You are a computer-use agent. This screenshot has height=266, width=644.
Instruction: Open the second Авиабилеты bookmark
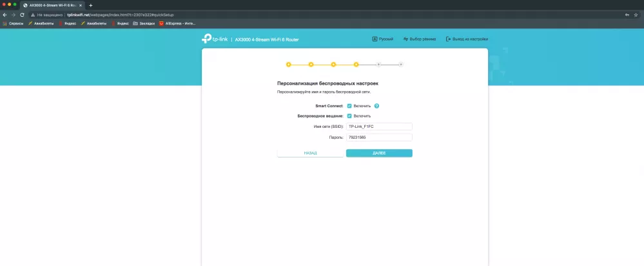(x=93, y=23)
